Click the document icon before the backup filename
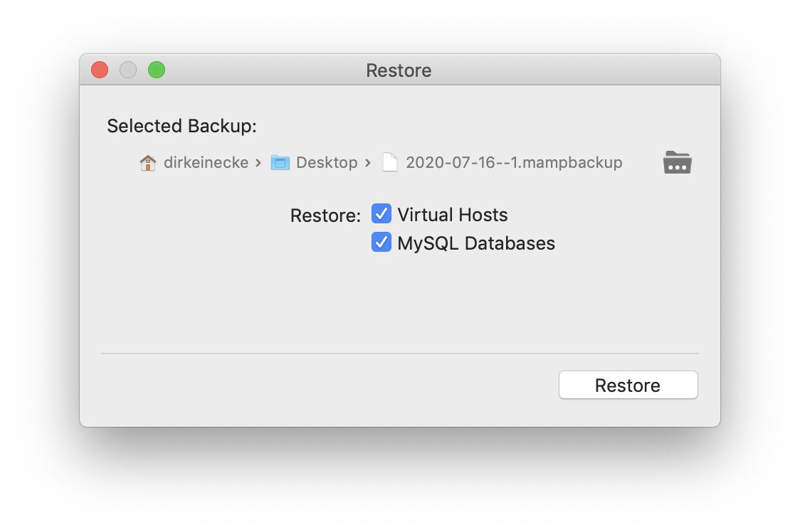The height and width of the screenshot is (532, 800). click(389, 162)
